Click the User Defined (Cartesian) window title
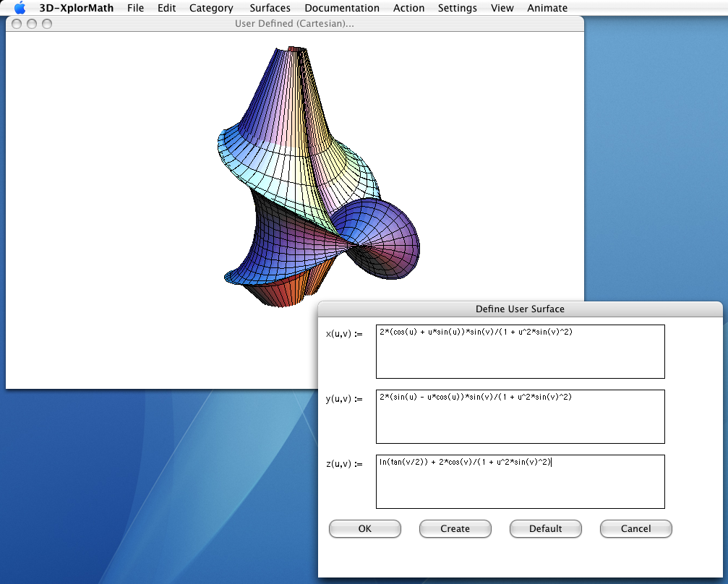This screenshot has height=584, width=728. 294,24
